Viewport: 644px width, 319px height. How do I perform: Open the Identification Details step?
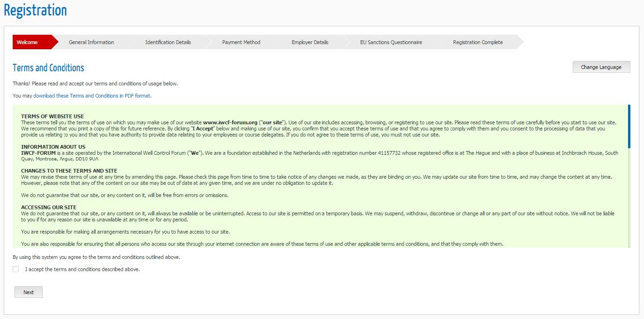click(x=168, y=42)
